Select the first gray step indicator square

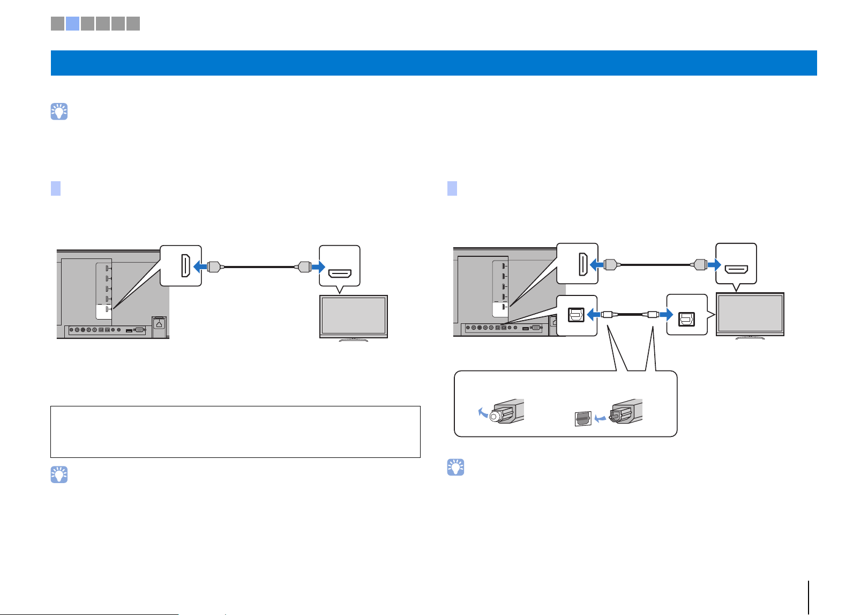pos(57,24)
